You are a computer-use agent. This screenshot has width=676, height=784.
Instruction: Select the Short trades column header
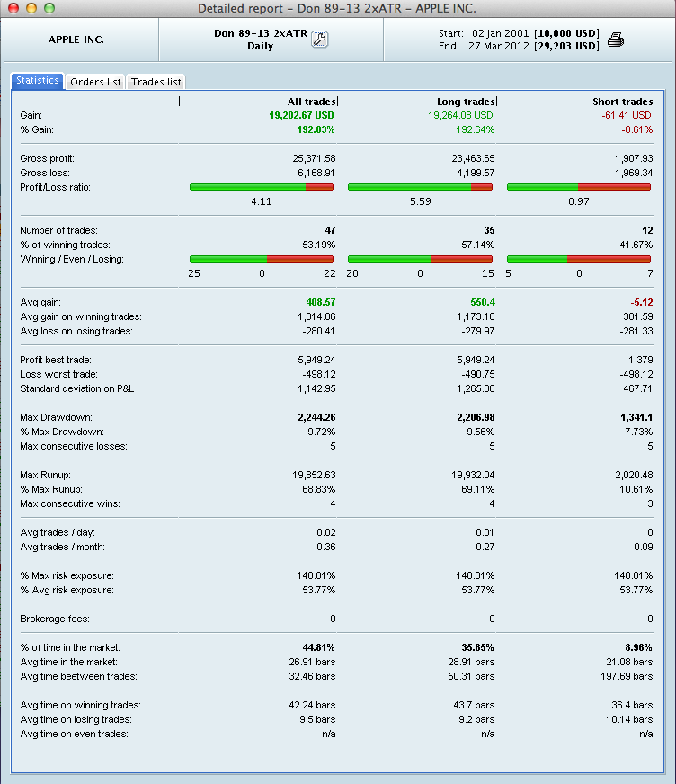pos(622,102)
